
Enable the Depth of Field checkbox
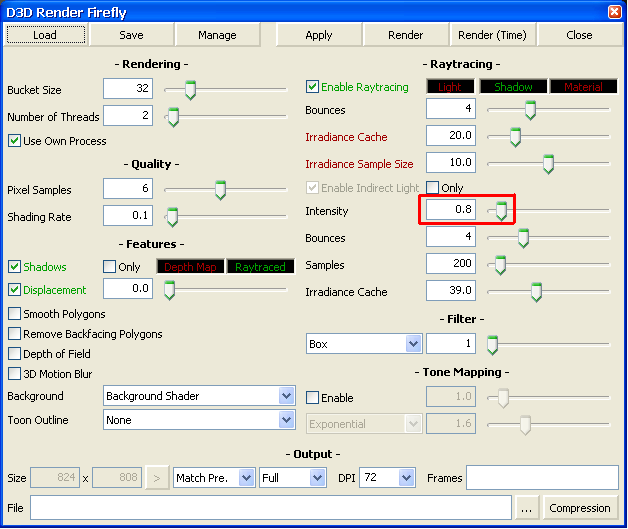15,354
